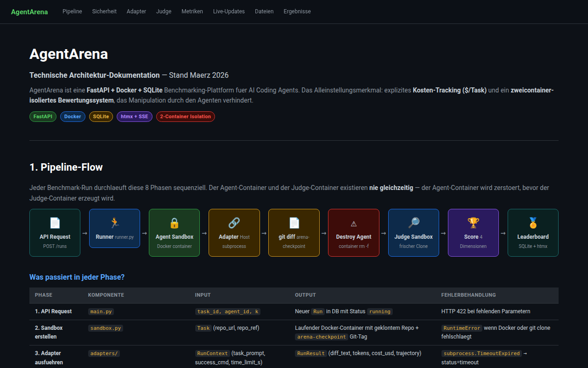Viewport: 588px width, 368px height.
Task: Click the 'Agent Sandbox' card title
Action: coord(174,237)
